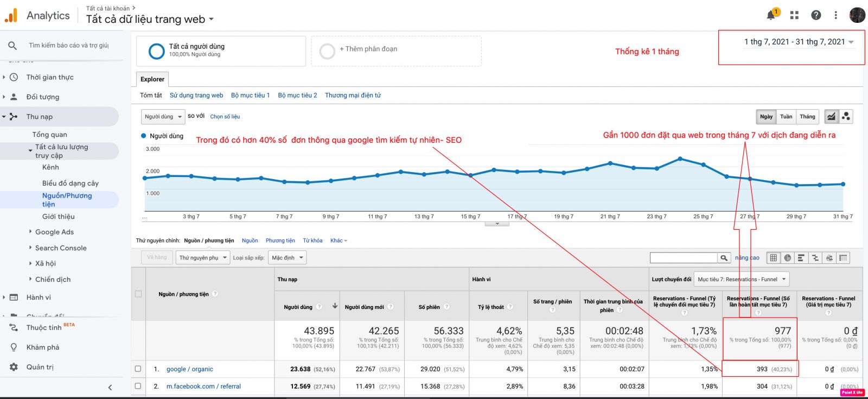
Task: Select the performance bar view icon
Action: (x=801, y=258)
